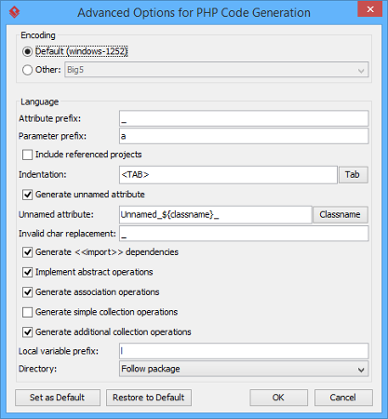Click the Visual Paradigm title bar icon
This screenshot has width=388, height=419.
pos(14,12)
